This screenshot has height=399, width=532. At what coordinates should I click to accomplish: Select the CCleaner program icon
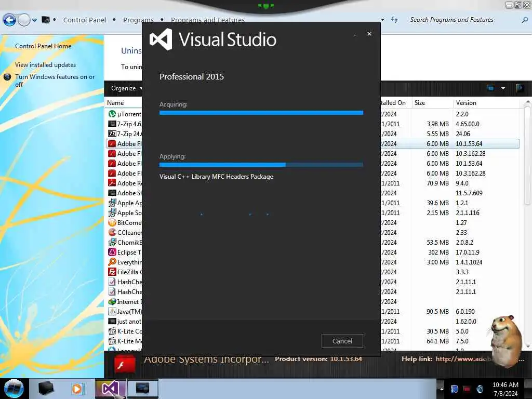(x=112, y=232)
